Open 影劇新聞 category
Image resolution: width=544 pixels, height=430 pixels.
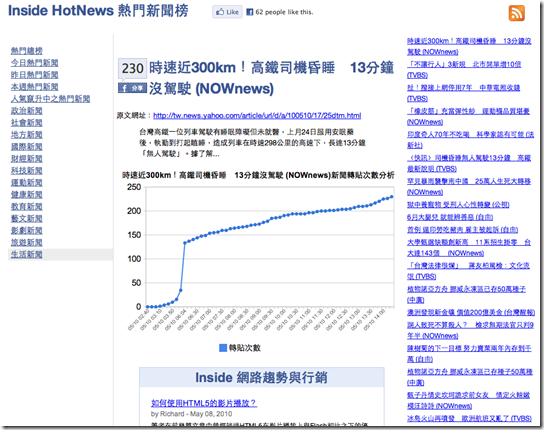[27, 230]
